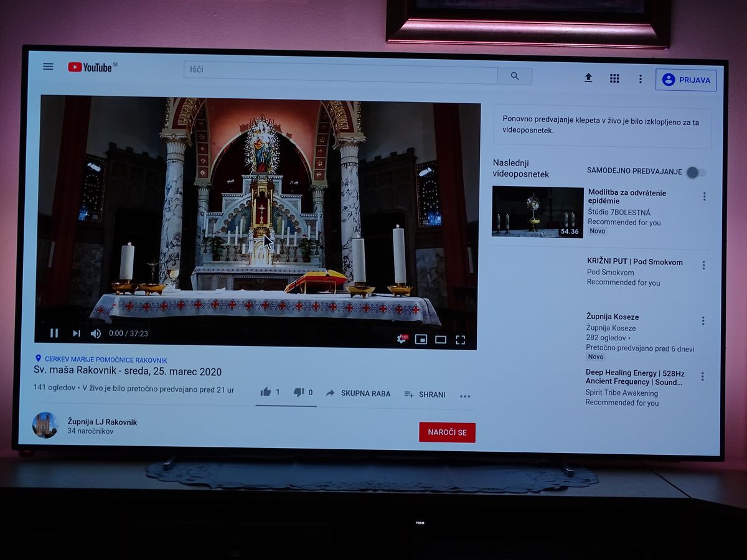Enter full screen mode
The width and height of the screenshot is (747, 560).
pos(461,340)
